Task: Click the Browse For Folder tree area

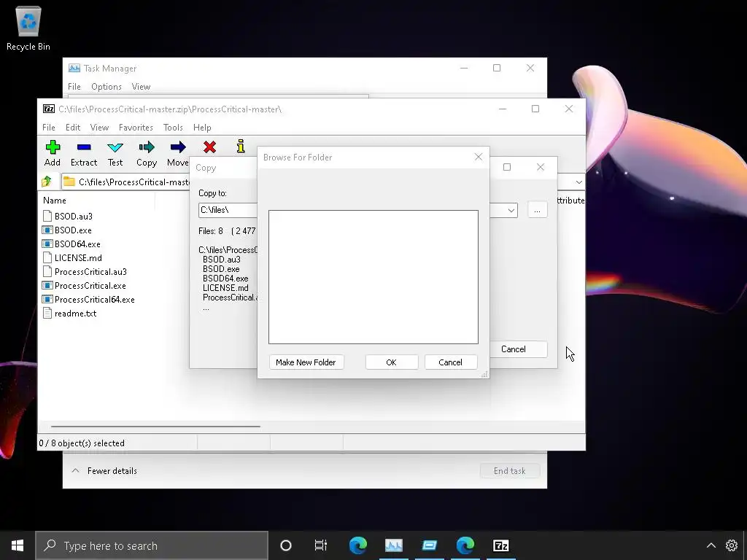Action: (373, 276)
